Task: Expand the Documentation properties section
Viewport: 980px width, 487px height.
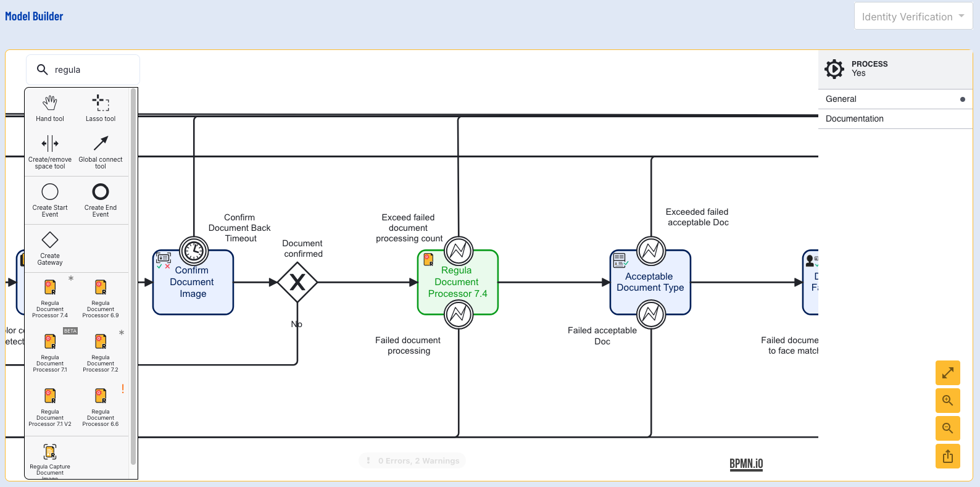Action: [x=895, y=119]
